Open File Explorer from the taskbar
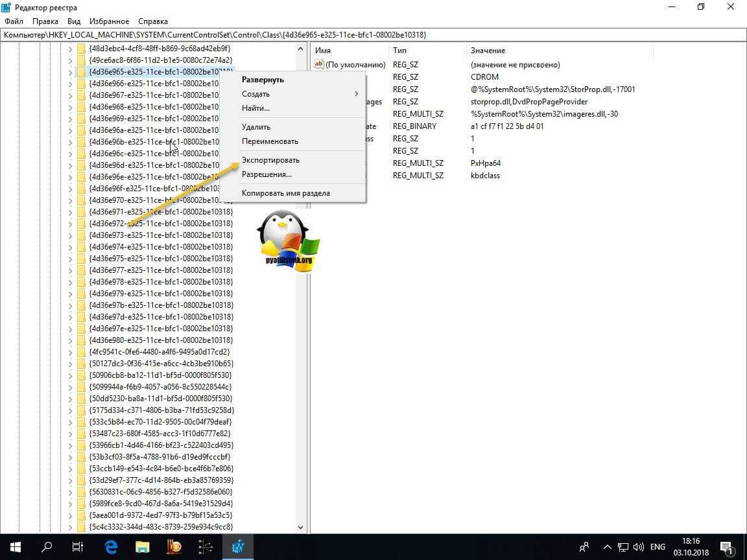 [x=142, y=546]
